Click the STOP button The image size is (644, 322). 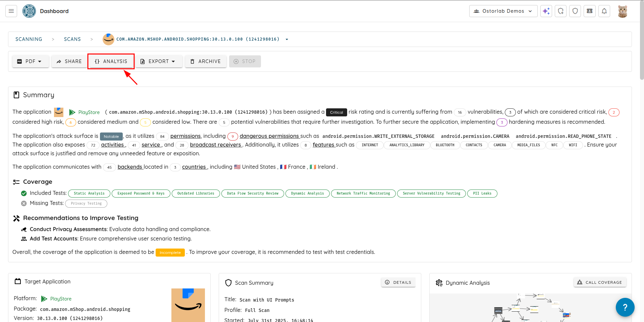tap(245, 61)
